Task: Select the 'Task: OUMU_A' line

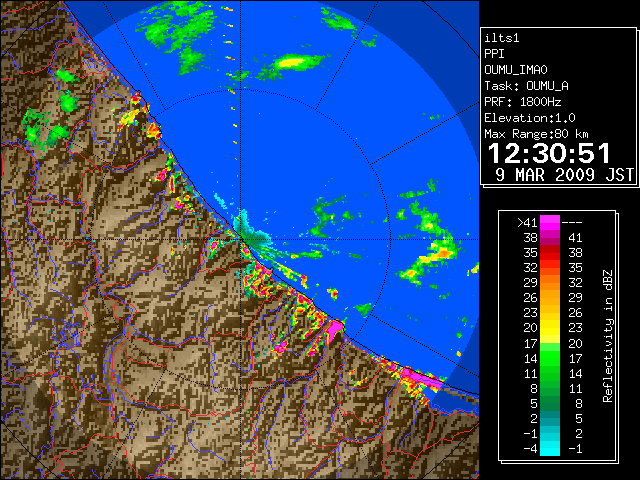Action: pos(527,86)
